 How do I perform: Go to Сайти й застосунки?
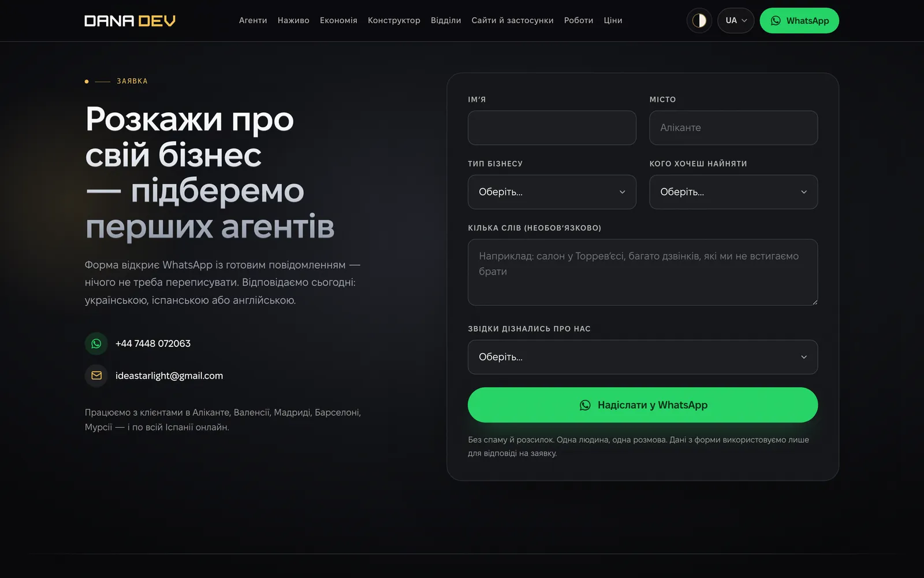[x=512, y=20]
